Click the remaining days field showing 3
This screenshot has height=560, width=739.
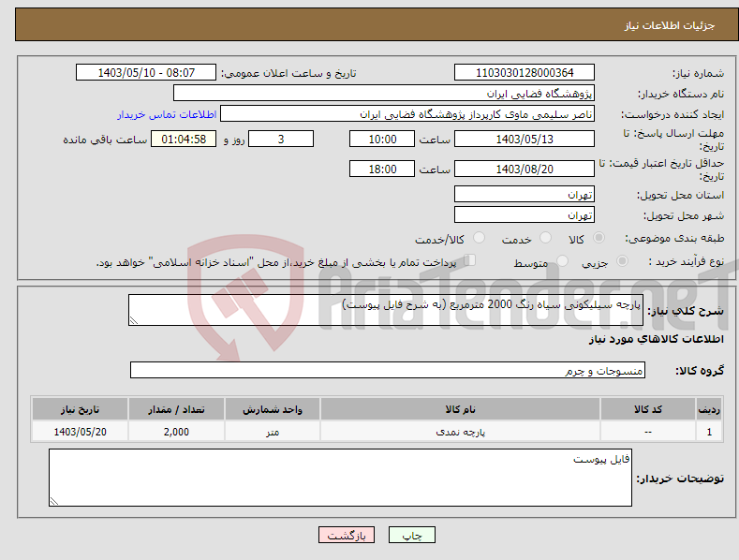281,139
